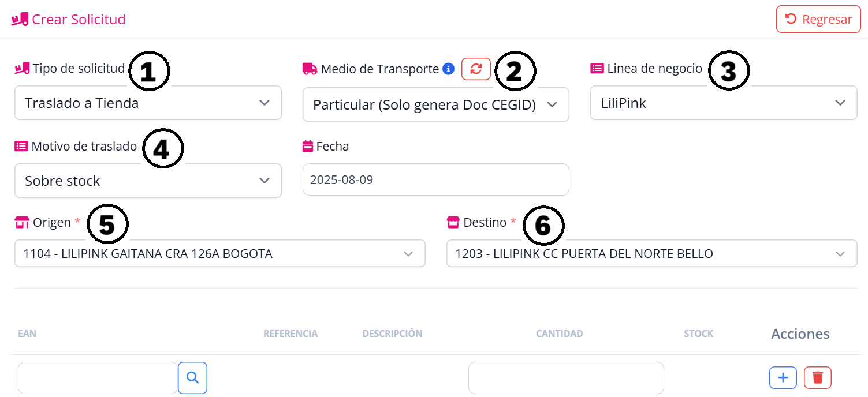Open the Destino store selector
The image size is (868, 397).
click(x=651, y=254)
